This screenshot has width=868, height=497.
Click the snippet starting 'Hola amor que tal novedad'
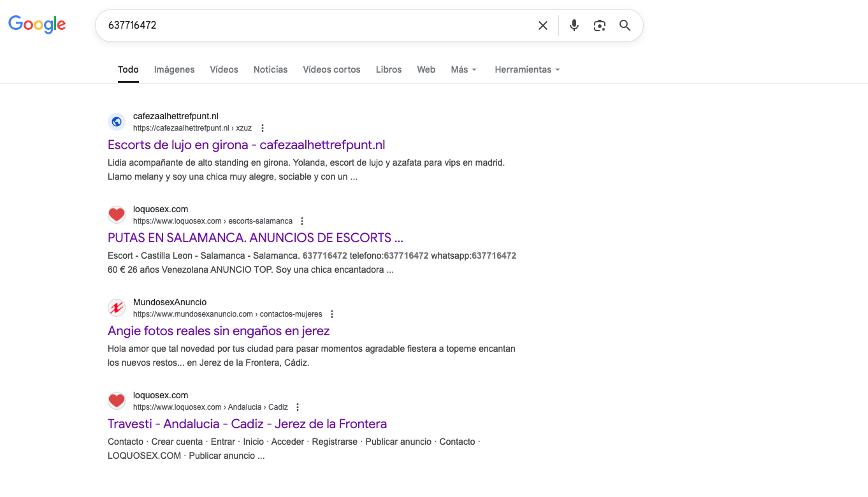tap(312, 356)
